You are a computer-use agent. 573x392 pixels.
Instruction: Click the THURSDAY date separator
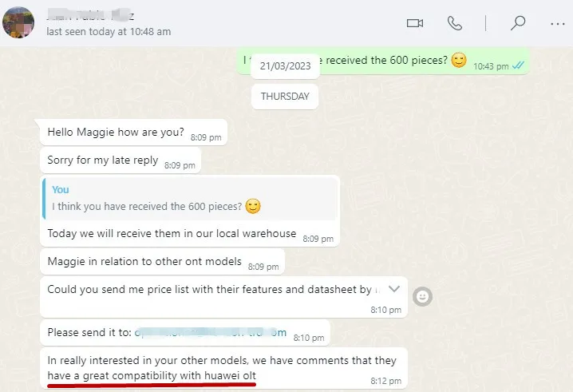pyautogui.click(x=285, y=97)
